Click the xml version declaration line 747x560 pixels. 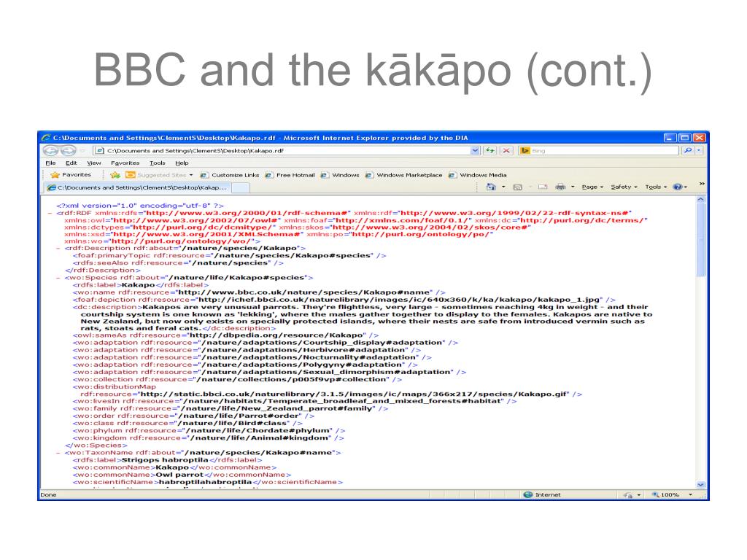tap(139, 205)
